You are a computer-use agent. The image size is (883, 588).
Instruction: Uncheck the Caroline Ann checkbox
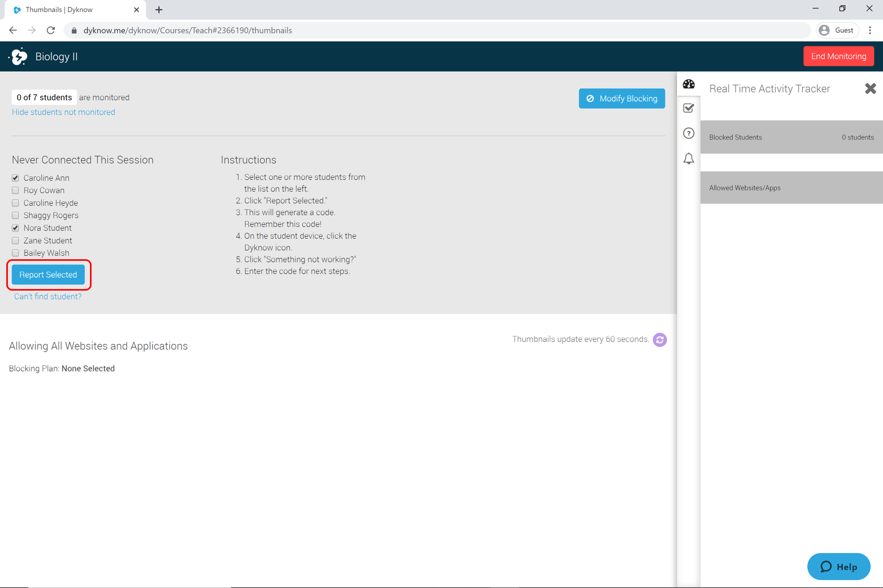coord(15,178)
